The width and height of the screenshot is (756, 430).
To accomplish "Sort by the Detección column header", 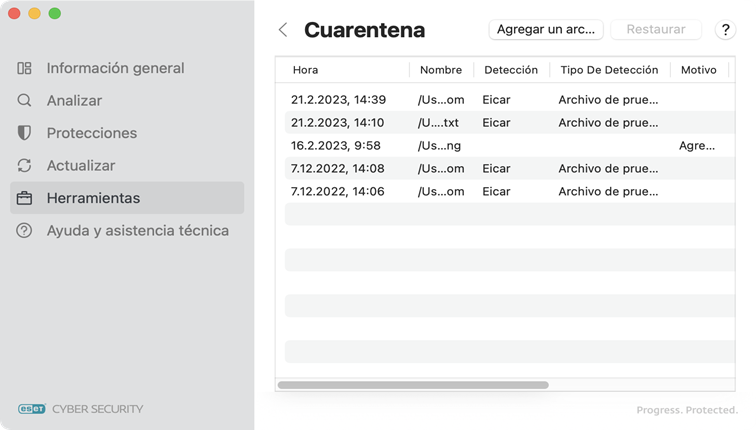I will tap(510, 70).
